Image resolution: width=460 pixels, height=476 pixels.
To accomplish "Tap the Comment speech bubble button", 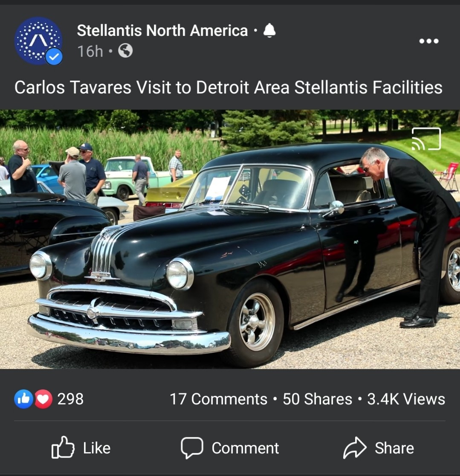I will coord(230,448).
